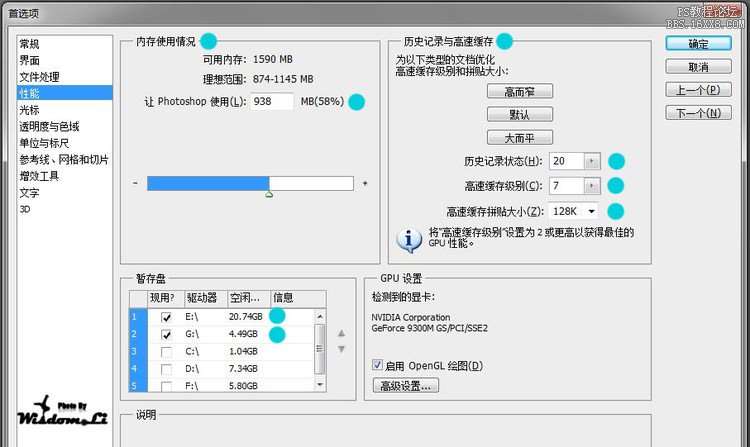The width and height of the screenshot is (750, 447).
Task: Enable scratch disk C:\ checkbox
Action: tap(166, 352)
